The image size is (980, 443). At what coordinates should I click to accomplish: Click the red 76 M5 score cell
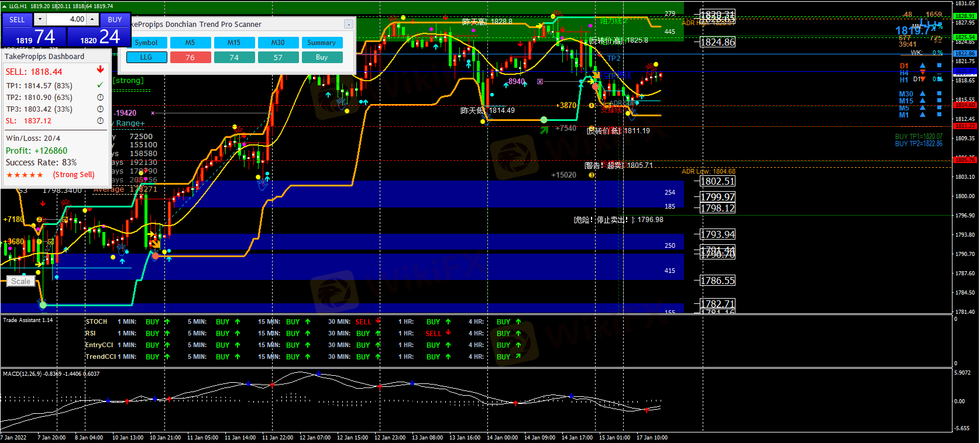[x=190, y=57]
